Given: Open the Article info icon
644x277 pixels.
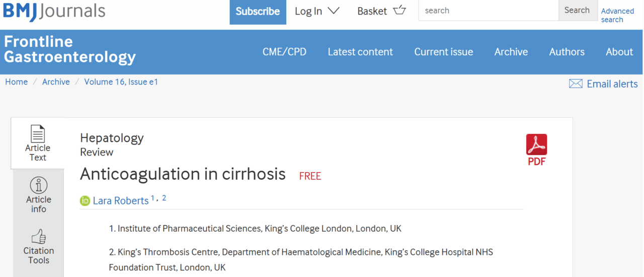Looking at the screenshot, I should 39,185.
